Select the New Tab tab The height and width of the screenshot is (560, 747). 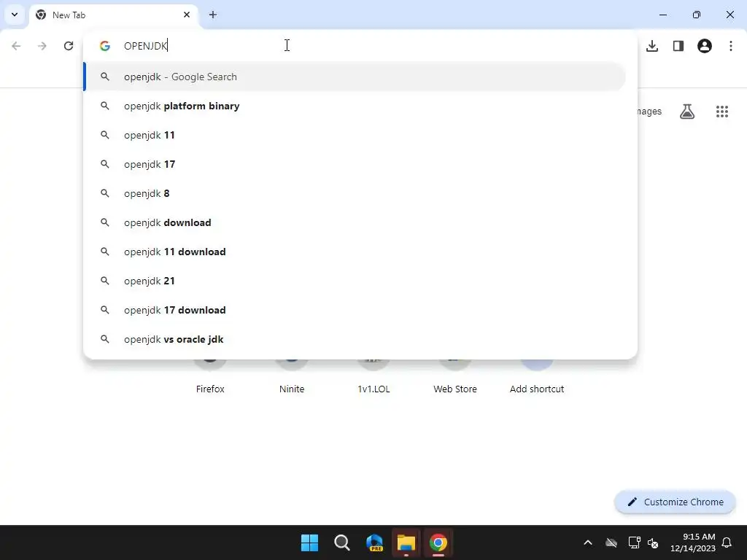pyautogui.click(x=115, y=15)
